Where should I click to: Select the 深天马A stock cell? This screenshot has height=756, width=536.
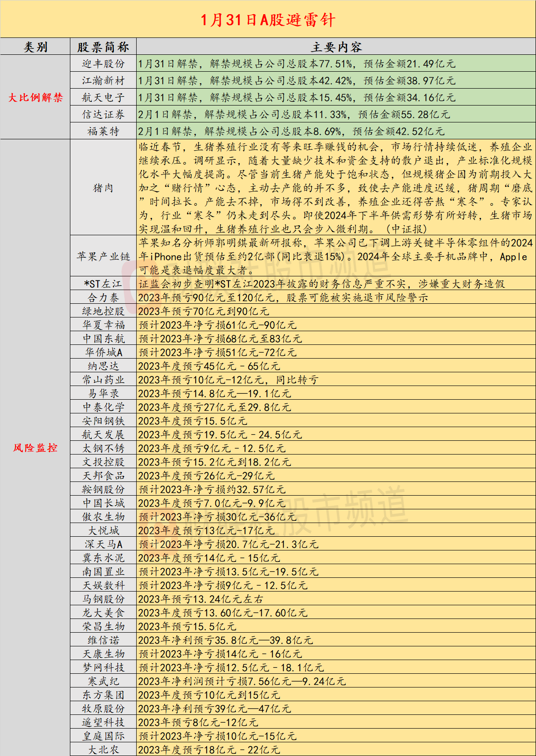click(x=103, y=544)
